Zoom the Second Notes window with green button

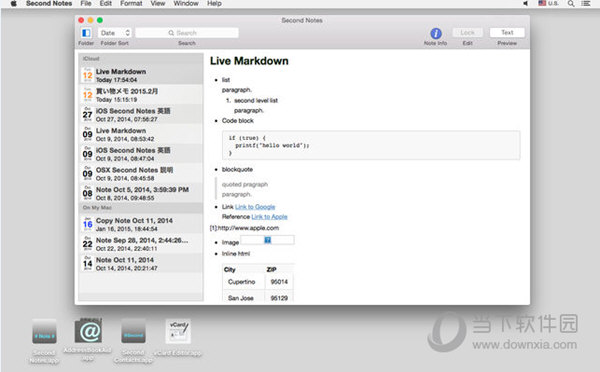(100, 20)
